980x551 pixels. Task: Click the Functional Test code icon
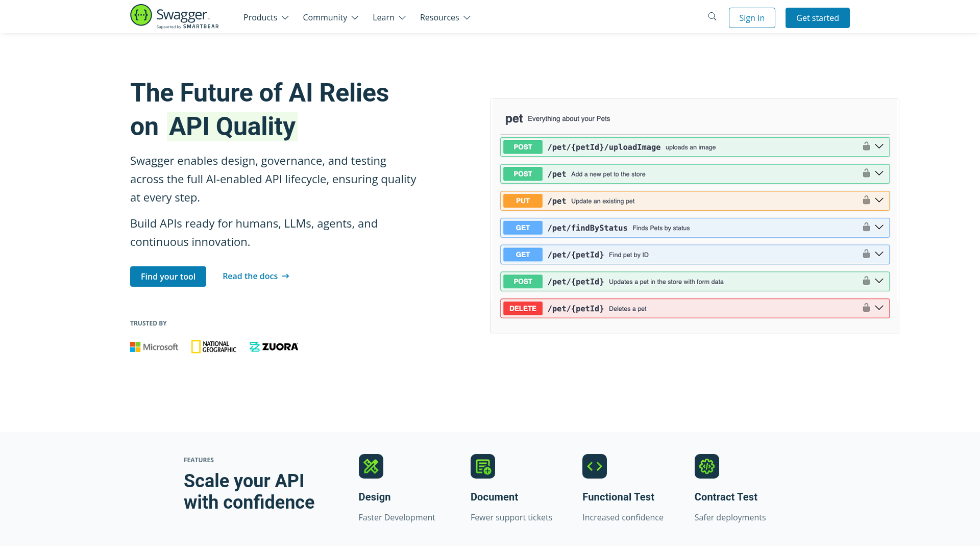(594, 466)
